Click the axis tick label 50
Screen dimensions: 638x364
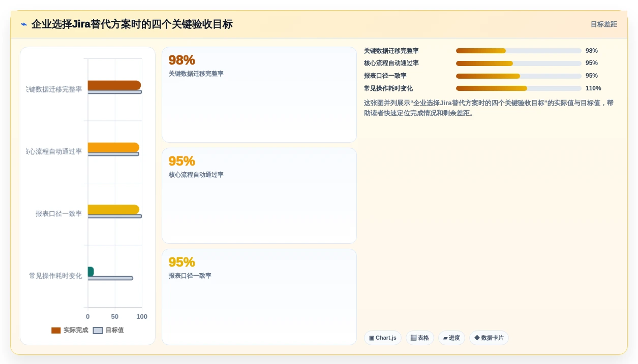click(115, 317)
